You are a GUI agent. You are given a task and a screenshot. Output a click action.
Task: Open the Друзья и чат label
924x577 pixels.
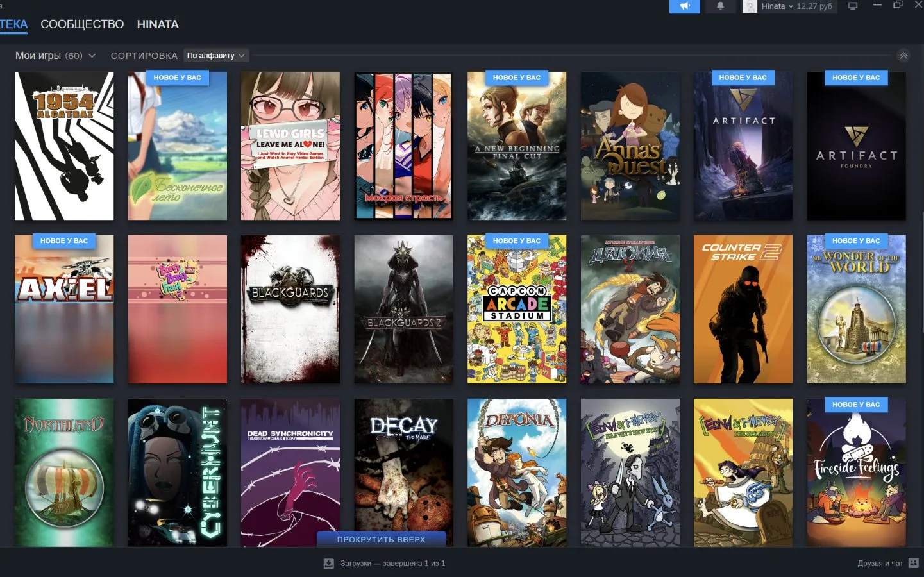880,564
